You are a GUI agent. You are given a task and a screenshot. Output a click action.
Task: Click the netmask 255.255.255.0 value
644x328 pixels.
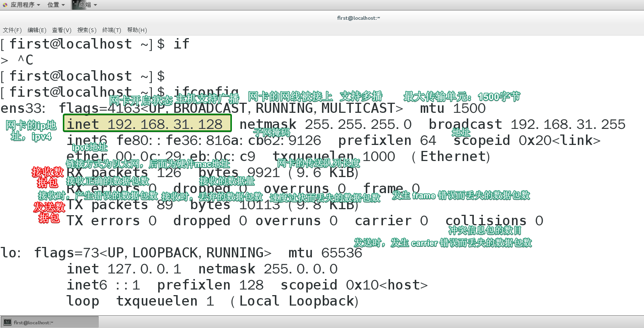pos(325,124)
